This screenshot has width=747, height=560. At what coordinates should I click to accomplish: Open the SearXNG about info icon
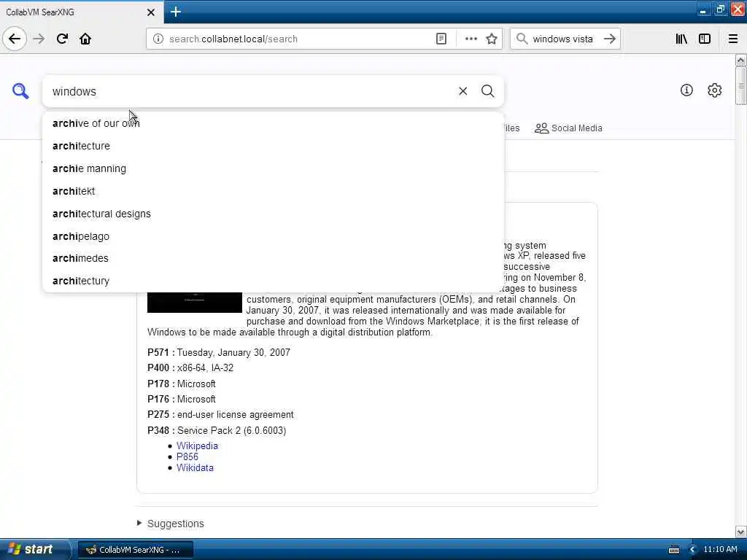point(686,90)
